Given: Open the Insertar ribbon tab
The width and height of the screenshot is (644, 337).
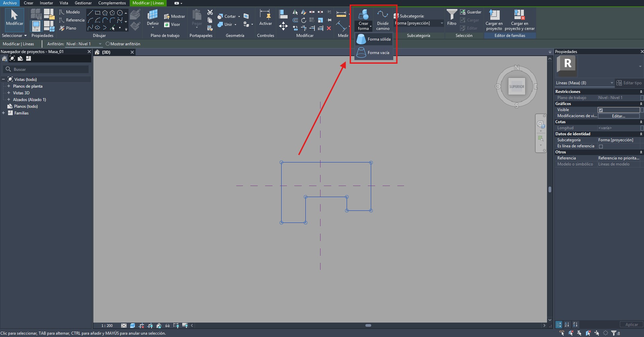Looking at the screenshot, I should (46, 3).
